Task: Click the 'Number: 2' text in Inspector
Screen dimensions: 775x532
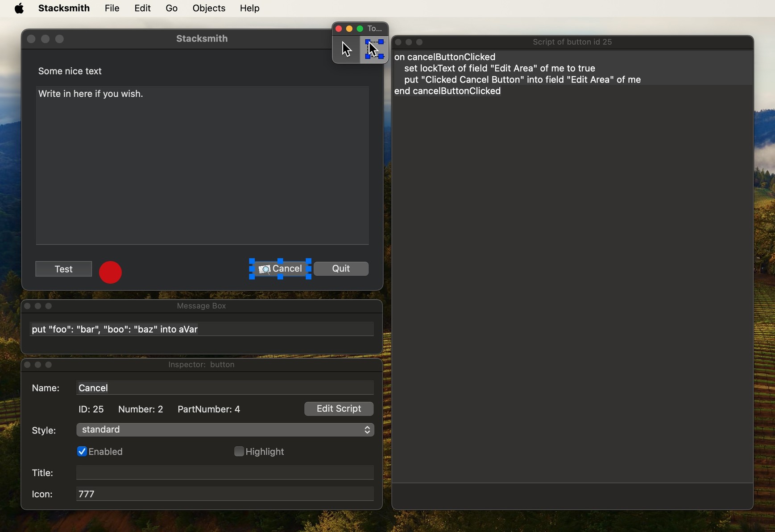Action: (141, 409)
